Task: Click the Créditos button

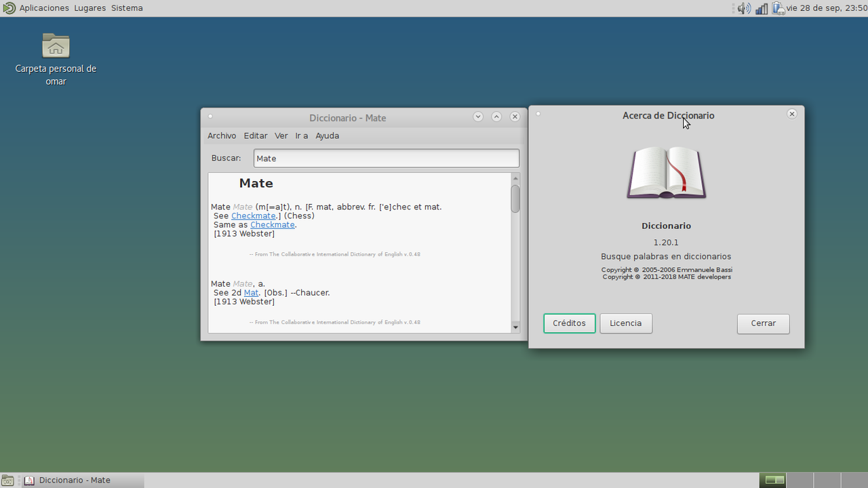Action: click(569, 323)
